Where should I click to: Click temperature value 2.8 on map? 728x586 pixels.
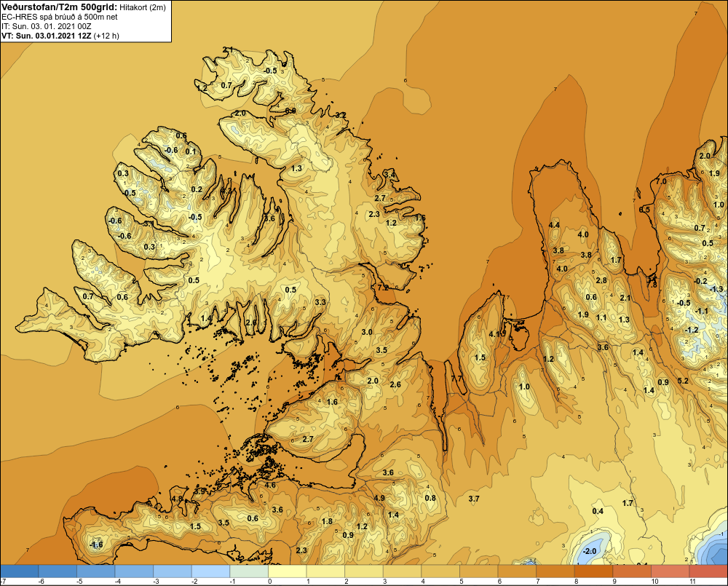pyautogui.click(x=601, y=280)
